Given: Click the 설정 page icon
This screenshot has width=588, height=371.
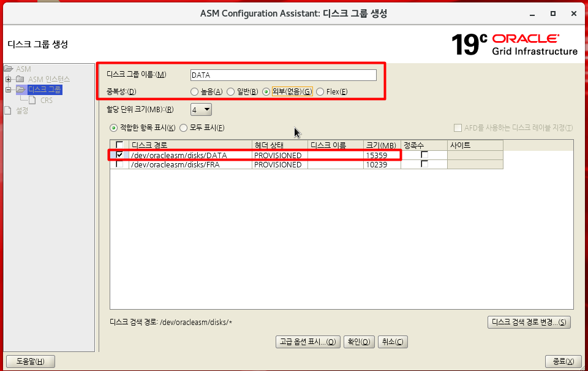Looking at the screenshot, I should click(7, 110).
